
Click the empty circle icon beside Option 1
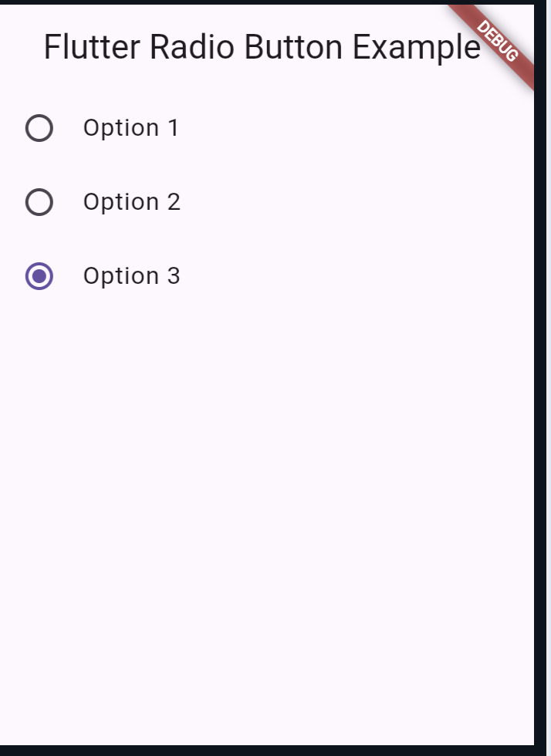[39, 128]
